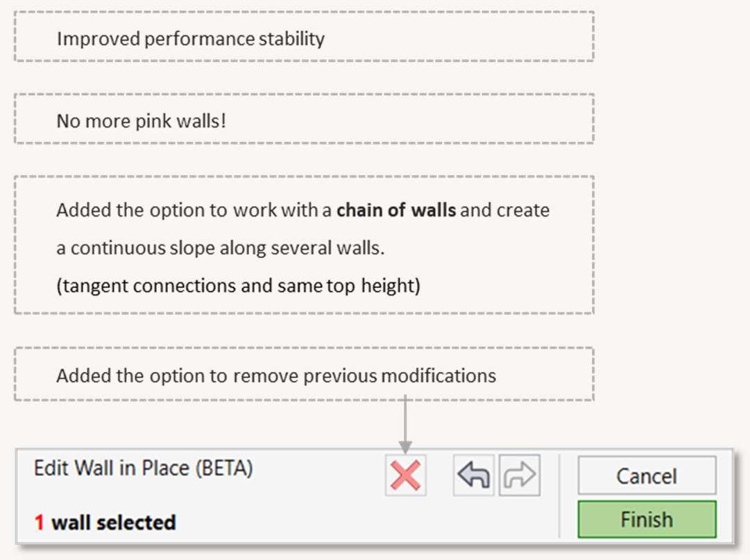Click the word "modifications" in the last note
The image size is (750, 560).
coord(438,375)
